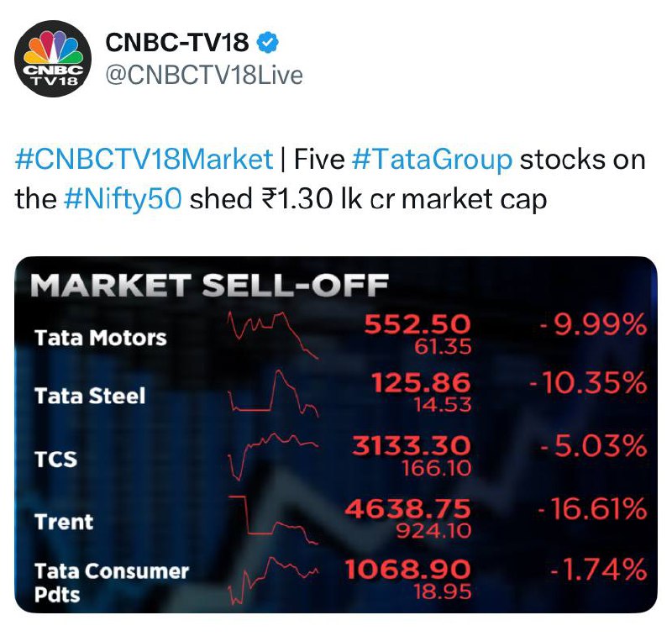Click the Trent -16.61% change value
The width and height of the screenshot is (672, 636).
[x=592, y=508]
